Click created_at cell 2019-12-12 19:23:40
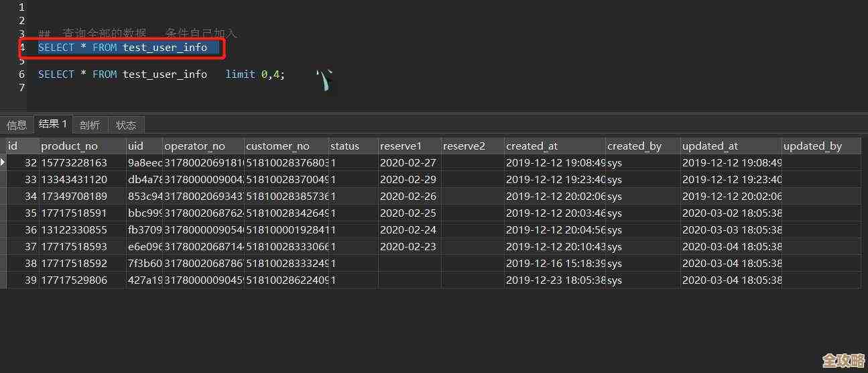Viewport: 868px width, 373px height. 555,180
